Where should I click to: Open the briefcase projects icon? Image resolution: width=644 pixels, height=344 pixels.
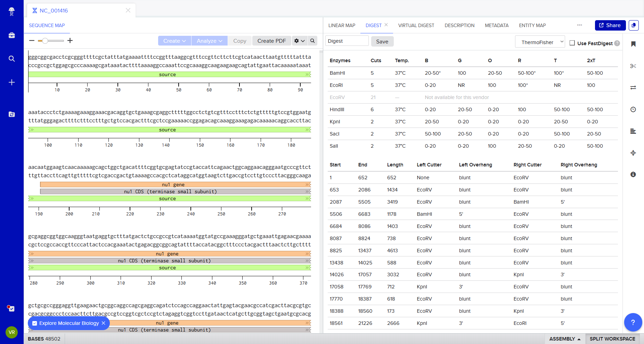pos(12,35)
